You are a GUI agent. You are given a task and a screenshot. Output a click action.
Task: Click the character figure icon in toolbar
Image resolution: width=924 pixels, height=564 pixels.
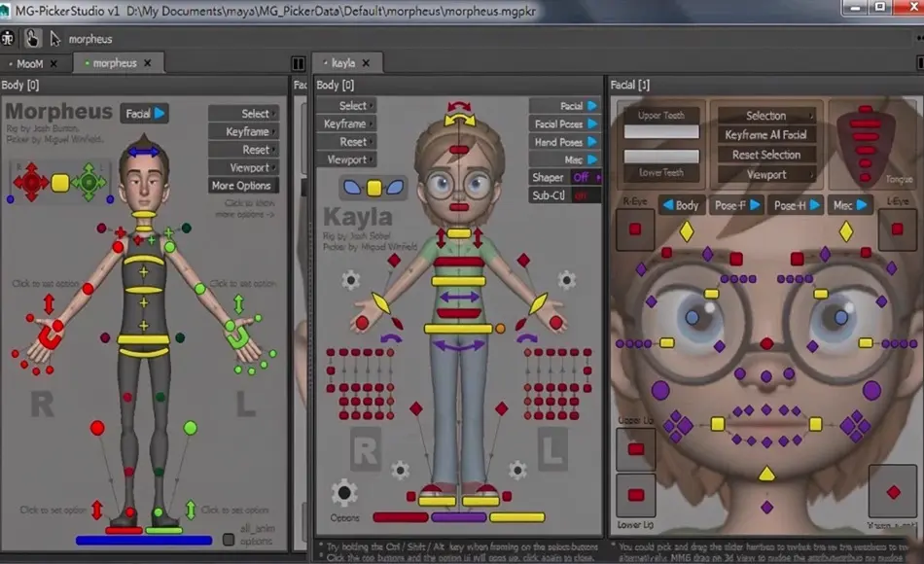(x=8, y=39)
